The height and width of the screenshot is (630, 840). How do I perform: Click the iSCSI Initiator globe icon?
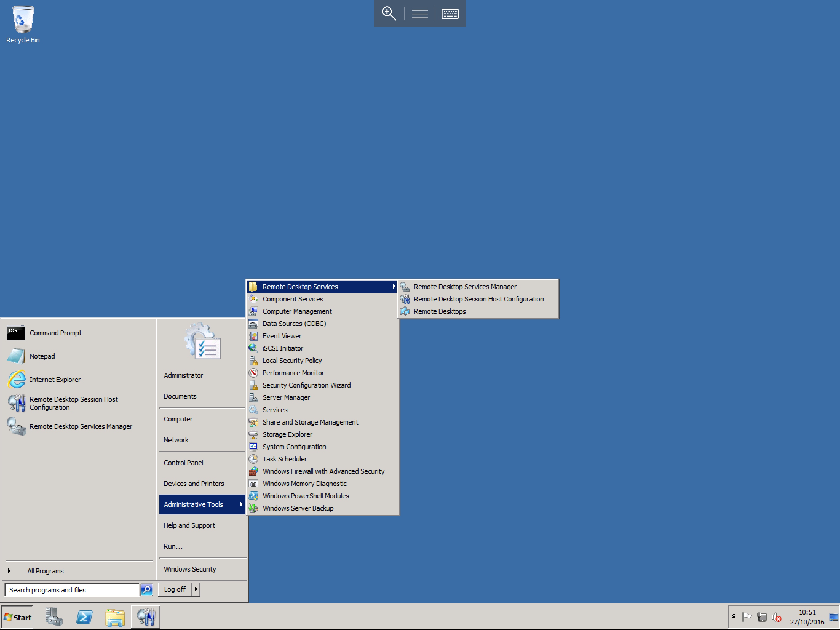pos(253,348)
